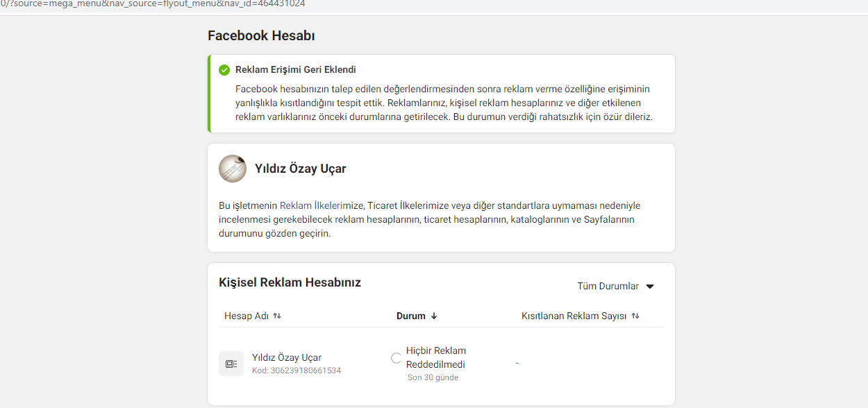Screen dimensions: 868x408
Task: Click the account code Kod: 306239180661534
Action: [x=297, y=371]
